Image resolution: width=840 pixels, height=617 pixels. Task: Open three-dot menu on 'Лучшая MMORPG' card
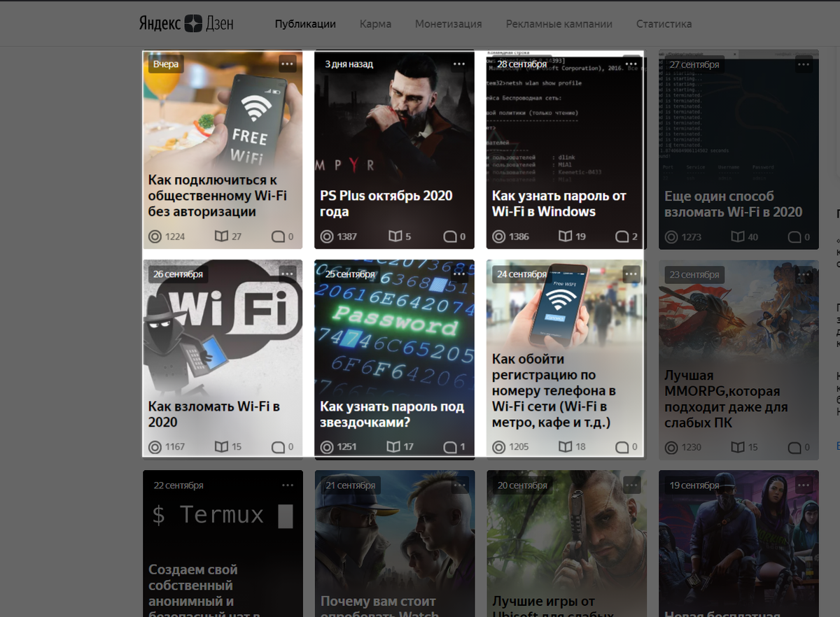tap(804, 275)
